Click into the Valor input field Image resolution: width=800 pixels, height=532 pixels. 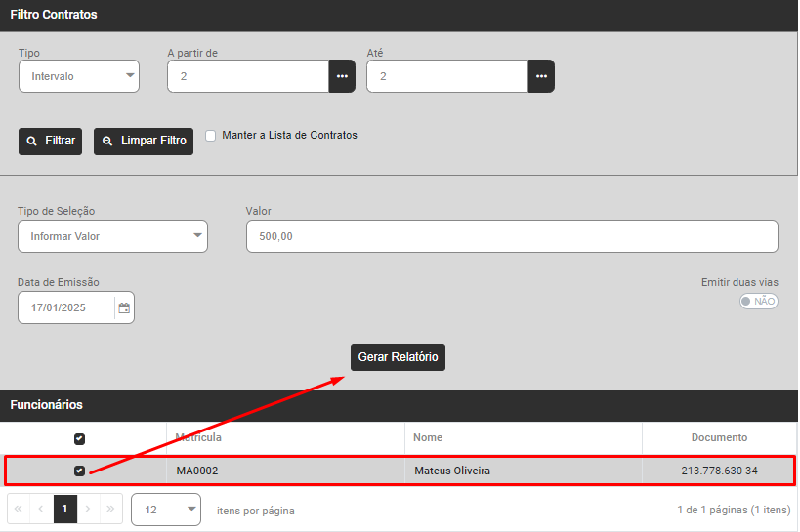tap(512, 236)
